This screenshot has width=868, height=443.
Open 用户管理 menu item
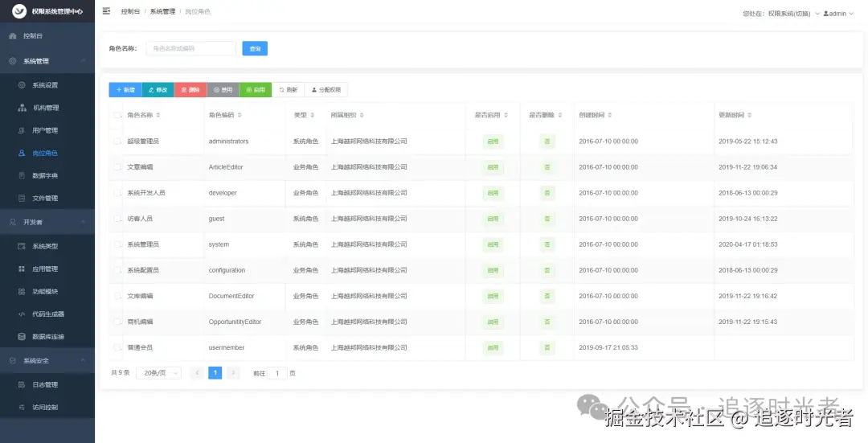pos(47,131)
